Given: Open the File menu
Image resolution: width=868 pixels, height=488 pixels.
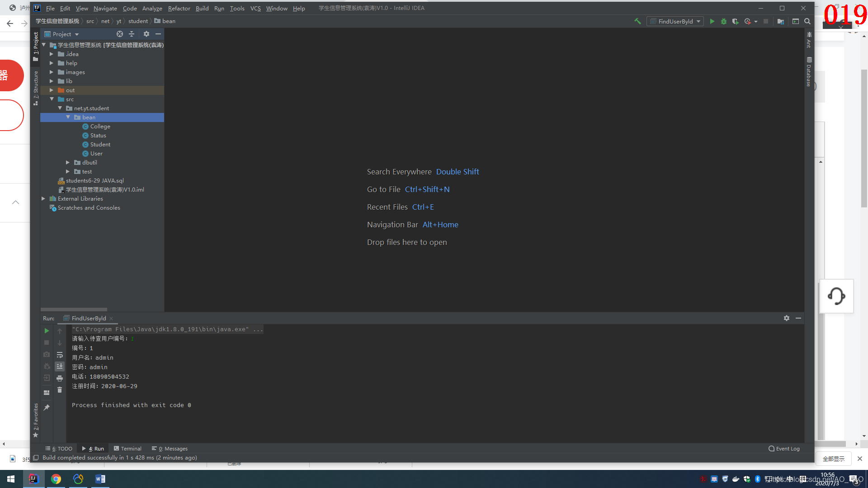Looking at the screenshot, I should [x=50, y=8].
